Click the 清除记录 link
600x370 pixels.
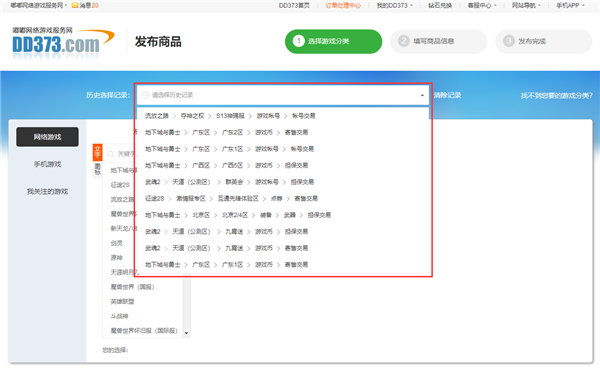447,95
